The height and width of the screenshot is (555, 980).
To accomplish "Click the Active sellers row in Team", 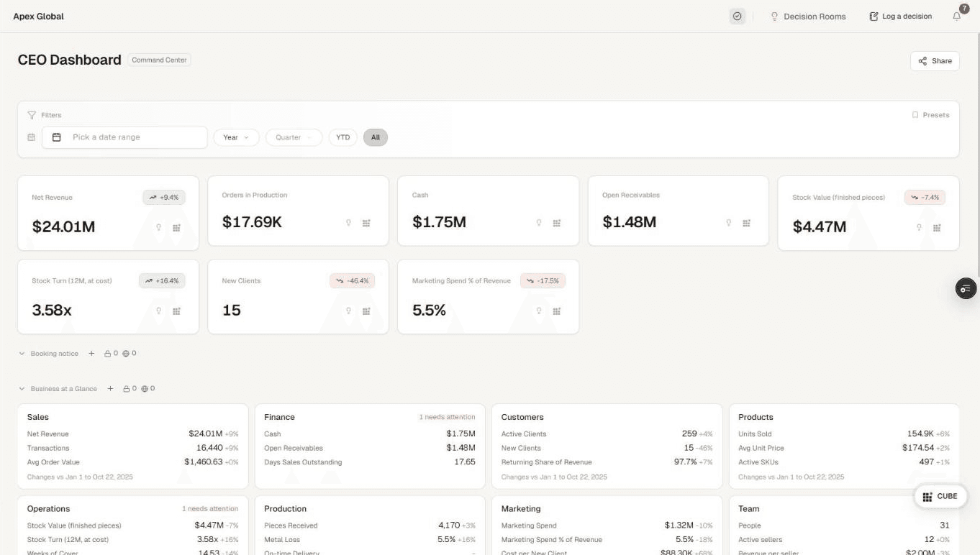I will point(844,540).
